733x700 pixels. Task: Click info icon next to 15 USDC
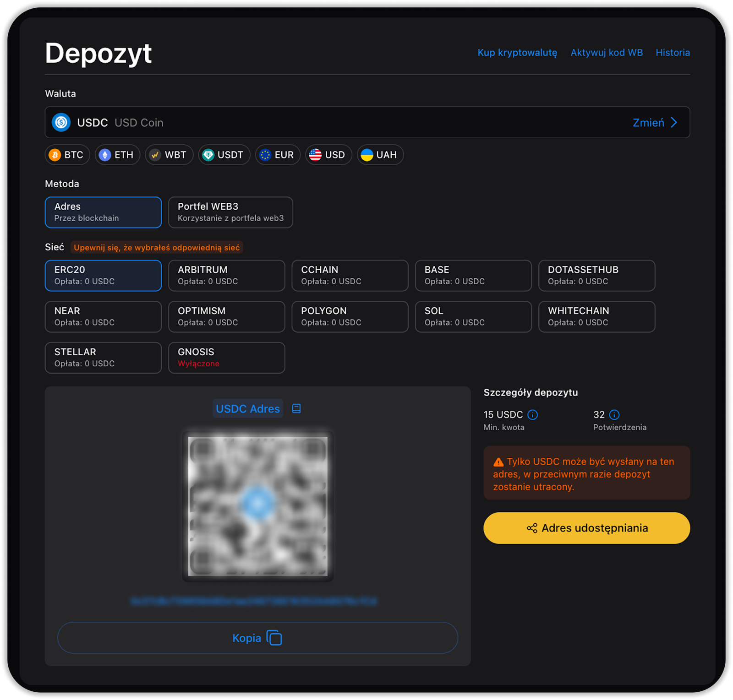pos(532,415)
